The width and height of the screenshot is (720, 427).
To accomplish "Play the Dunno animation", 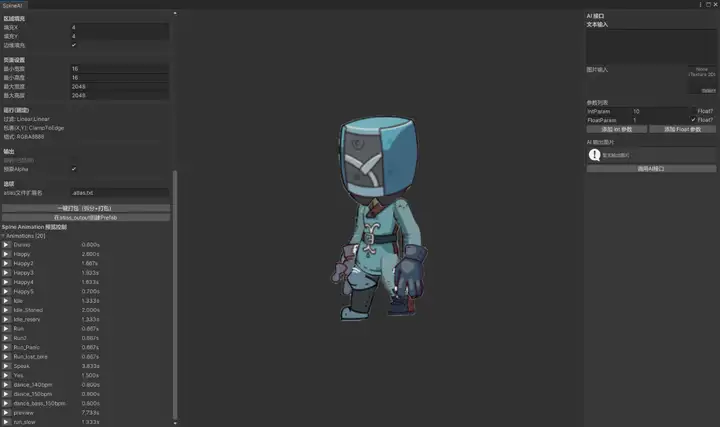I will tap(6, 245).
